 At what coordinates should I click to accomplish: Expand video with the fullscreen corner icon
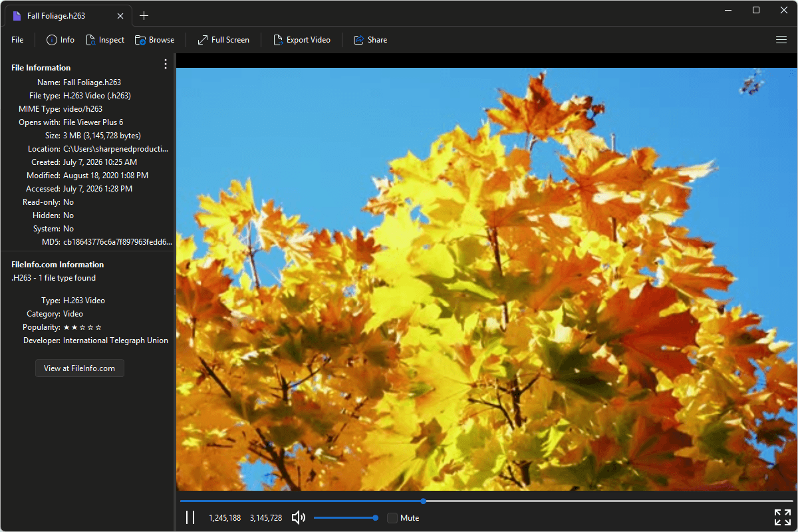[x=783, y=517]
